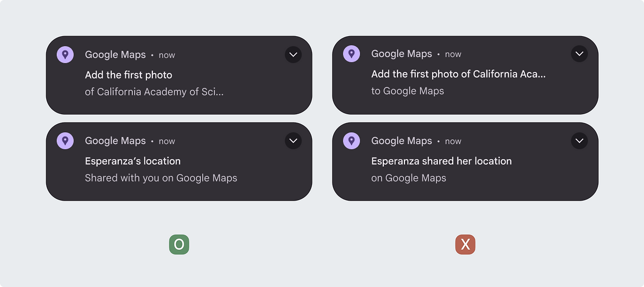Screen dimensions: 644x287
Task: Click the green O badge
Action: click(179, 245)
